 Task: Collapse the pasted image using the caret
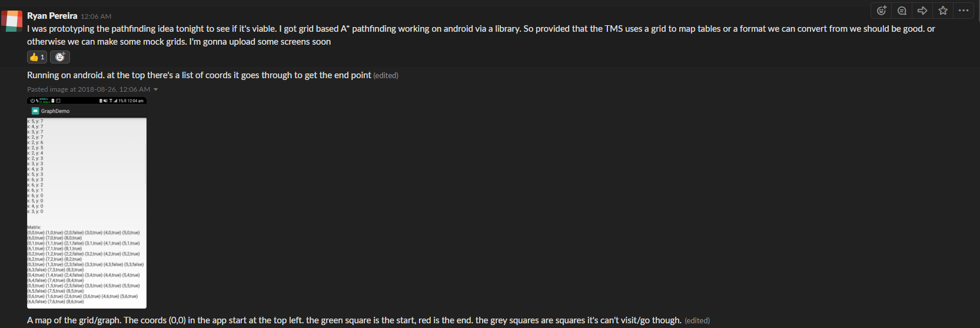click(156, 89)
